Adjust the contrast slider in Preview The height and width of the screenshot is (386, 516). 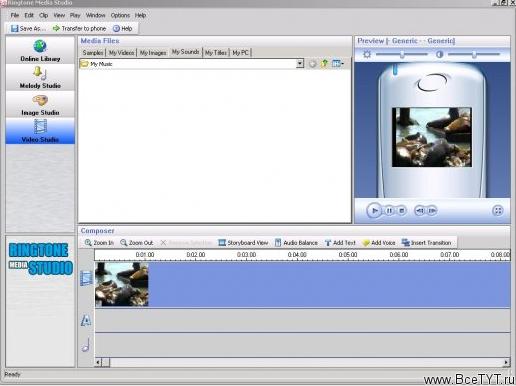474,54
